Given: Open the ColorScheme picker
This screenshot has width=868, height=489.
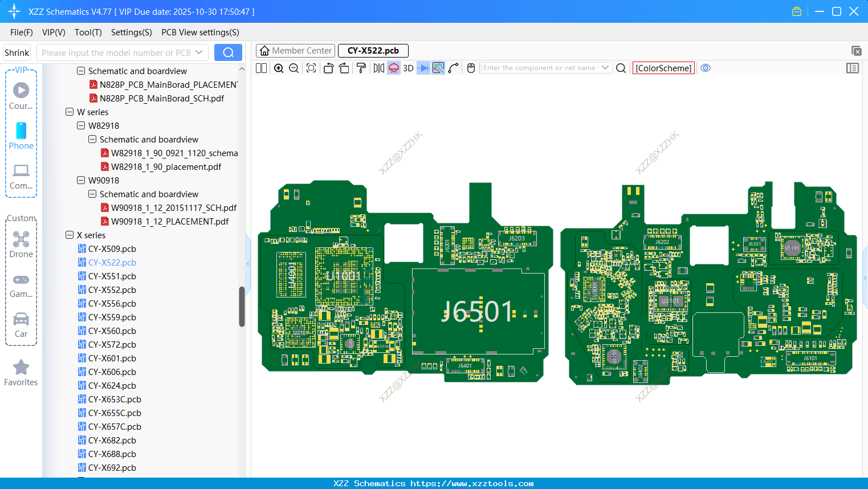Looking at the screenshot, I should [663, 68].
